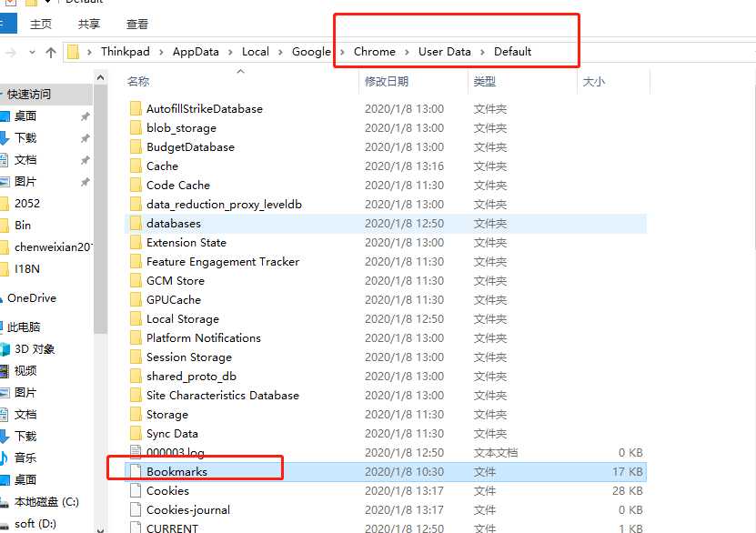
Task: Open 此电脑 in navigation pane
Action: tap(24, 327)
